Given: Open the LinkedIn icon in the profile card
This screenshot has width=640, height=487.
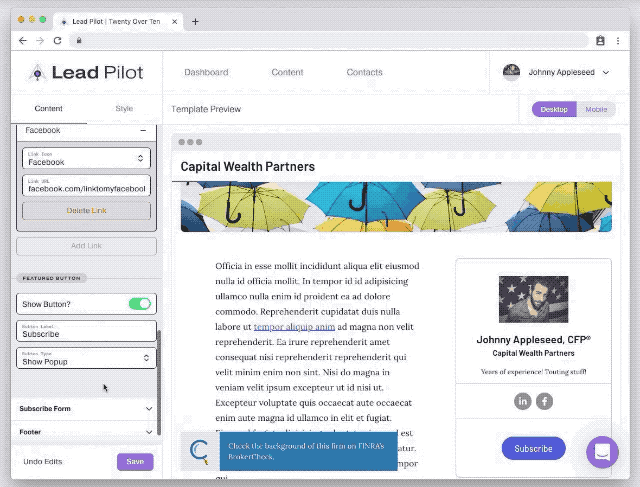Looking at the screenshot, I should pos(522,401).
